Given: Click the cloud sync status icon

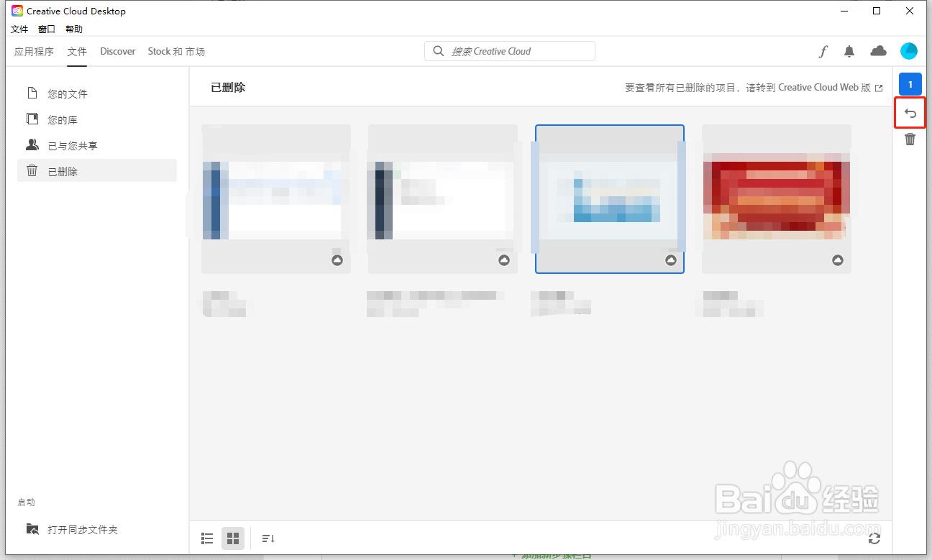Looking at the screenshot, I should tap(878, 51).
